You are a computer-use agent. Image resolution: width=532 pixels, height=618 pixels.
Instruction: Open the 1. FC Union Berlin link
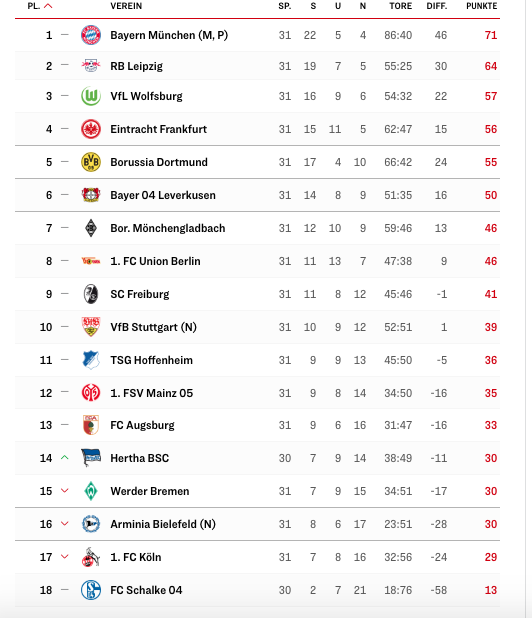click(x=155, y=261)
